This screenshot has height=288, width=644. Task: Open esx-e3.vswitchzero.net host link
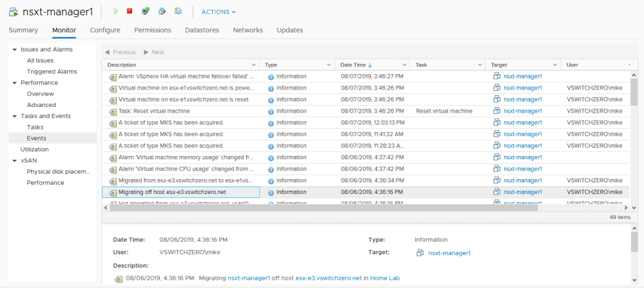point(329,278)
